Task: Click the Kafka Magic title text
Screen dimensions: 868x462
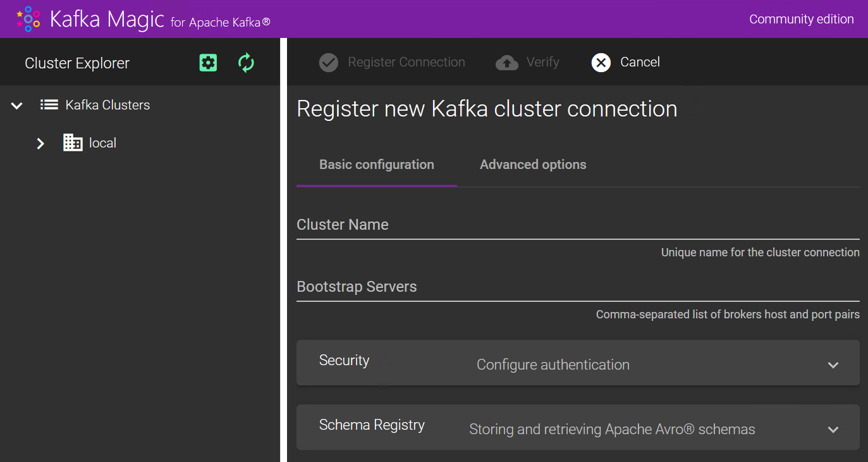Action: click(107, 20)
